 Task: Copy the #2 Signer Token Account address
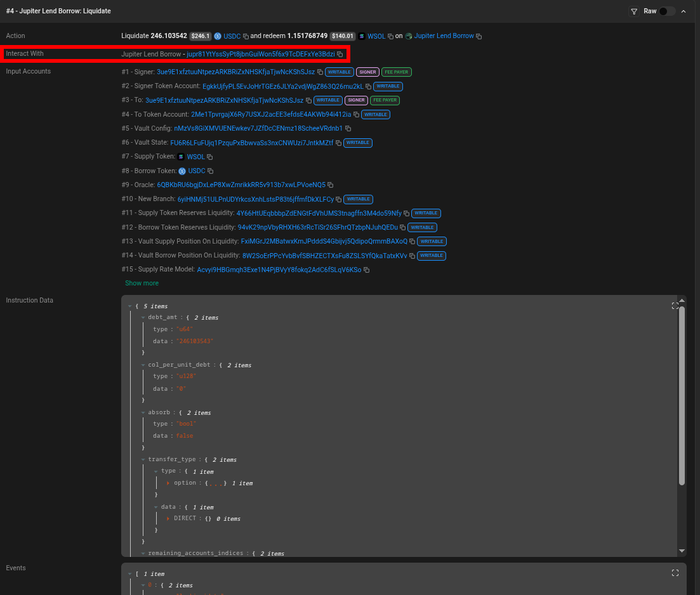coord(368,87)
